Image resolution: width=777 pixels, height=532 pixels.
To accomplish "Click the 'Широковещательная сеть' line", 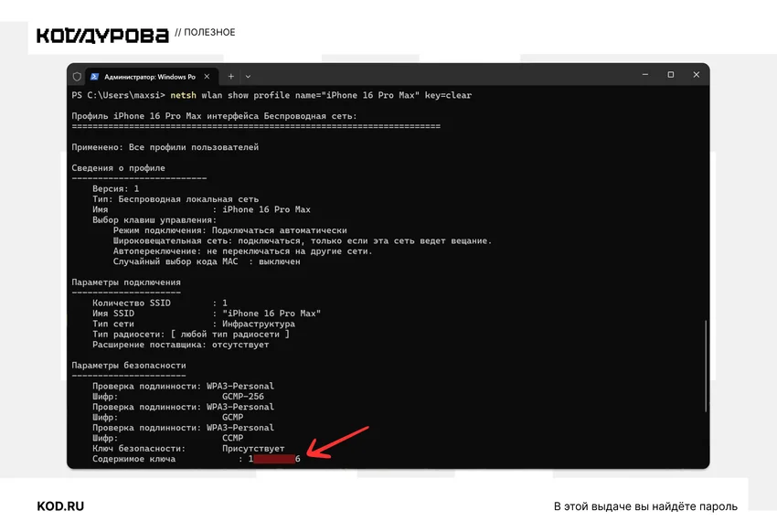I will (303, 240).
